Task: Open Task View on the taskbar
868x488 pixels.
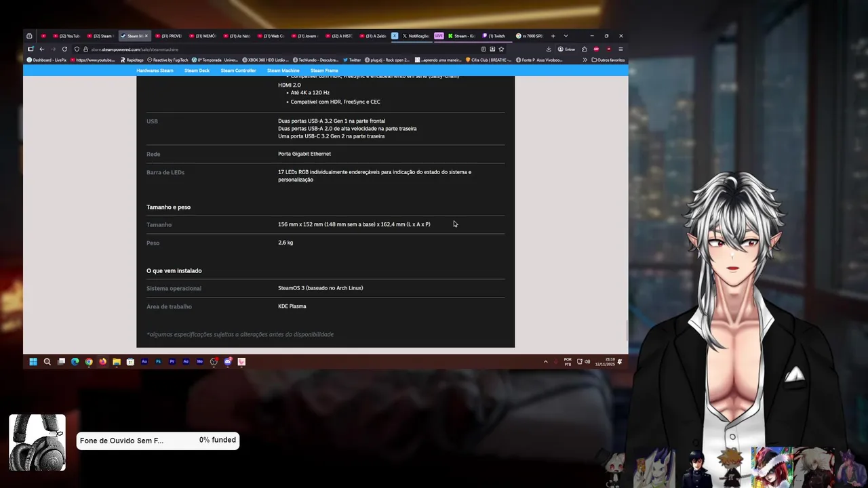Action: 61,362
